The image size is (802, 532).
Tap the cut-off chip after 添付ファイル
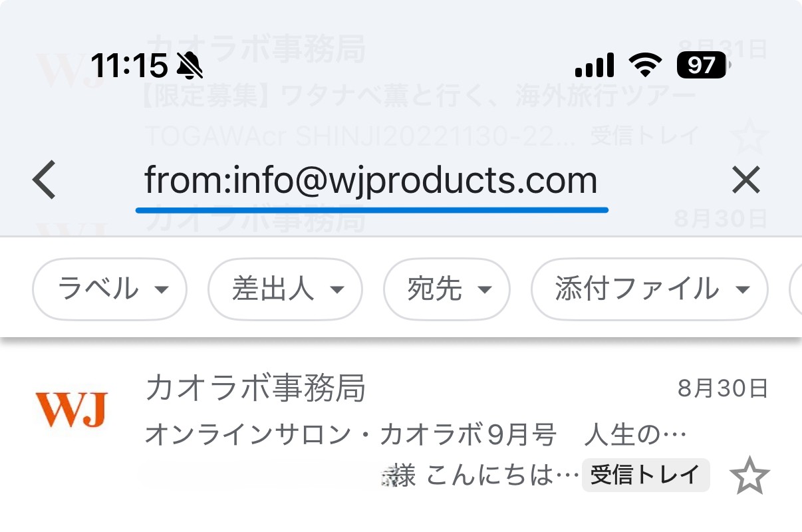click(x=795, y=290)
